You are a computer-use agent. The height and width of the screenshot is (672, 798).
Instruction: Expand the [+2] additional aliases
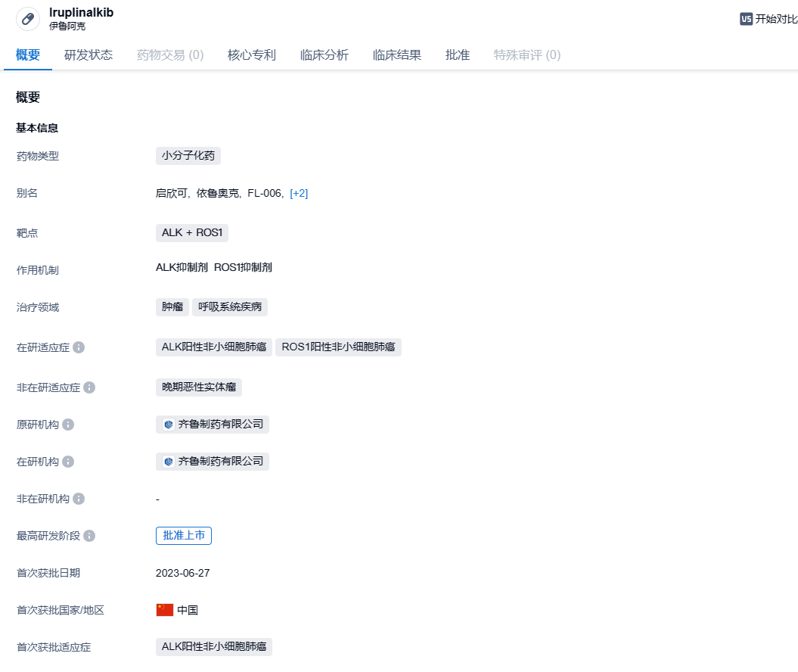click(x=299, y=193)
